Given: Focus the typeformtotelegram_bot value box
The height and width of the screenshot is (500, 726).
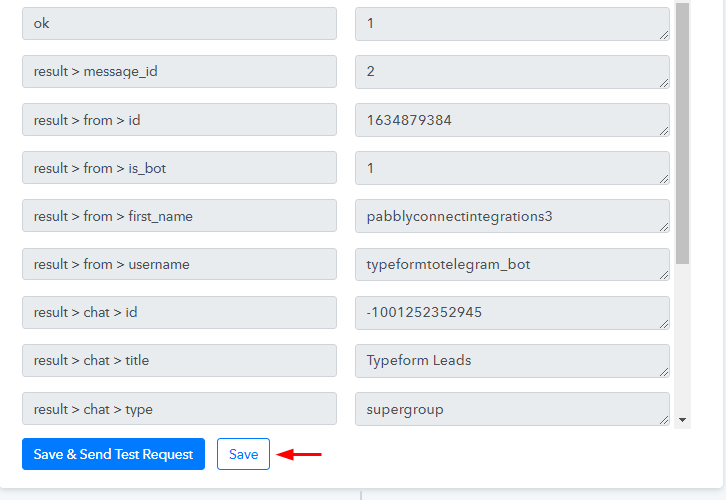Looking at the screenshot, I should (512, 264).
